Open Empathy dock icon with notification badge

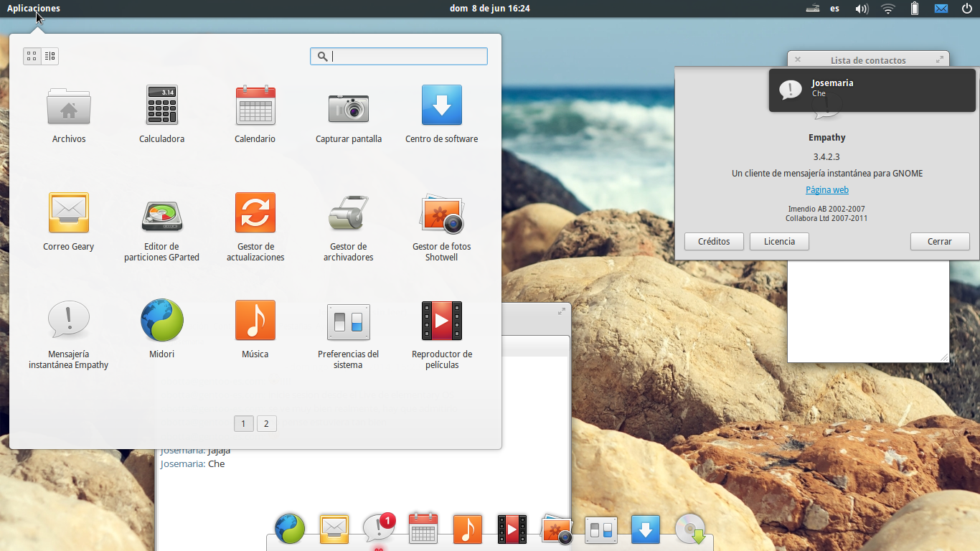pyautogui.click(x=379, y=529)
